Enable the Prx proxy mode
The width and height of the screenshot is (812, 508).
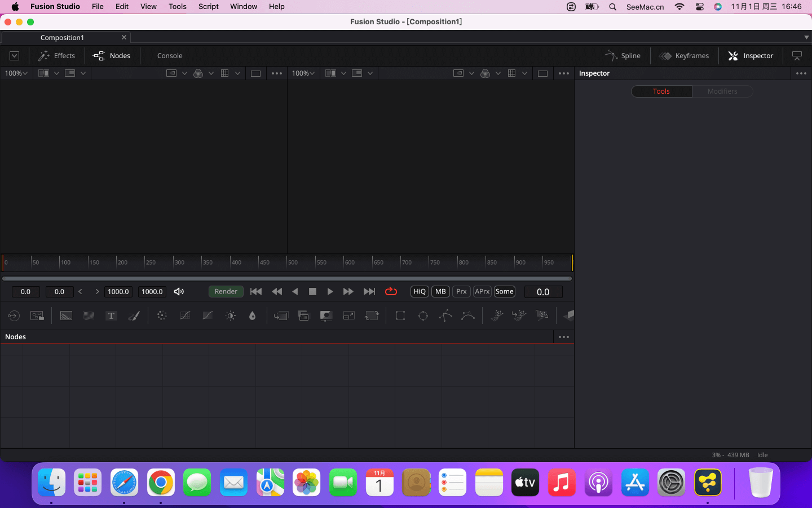pos(461,292)
